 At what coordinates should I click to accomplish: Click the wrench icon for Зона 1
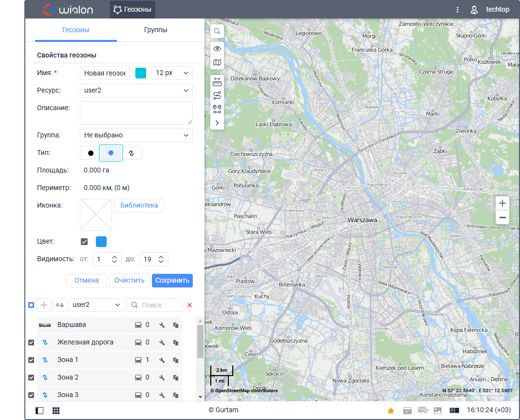pyautogui.click(x=162, y=360)
